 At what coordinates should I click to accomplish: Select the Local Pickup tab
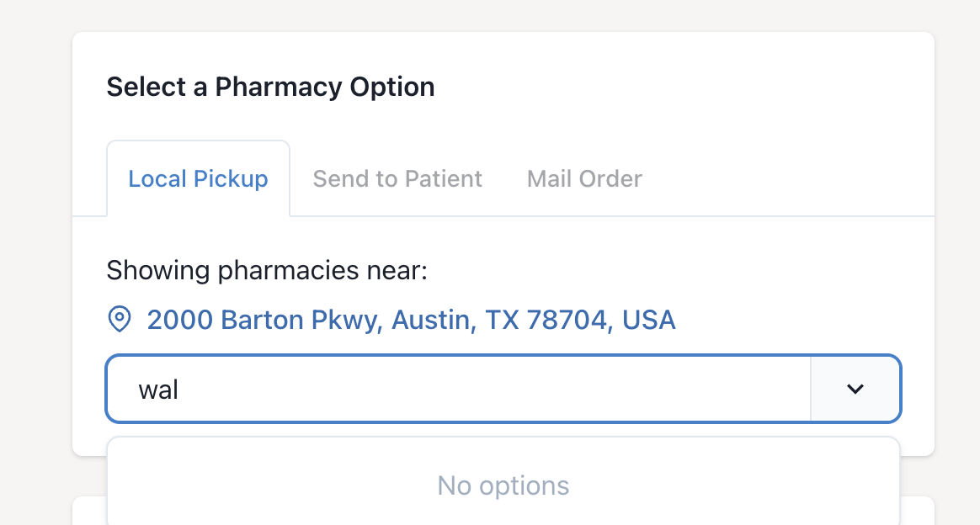tap(198, 178)
